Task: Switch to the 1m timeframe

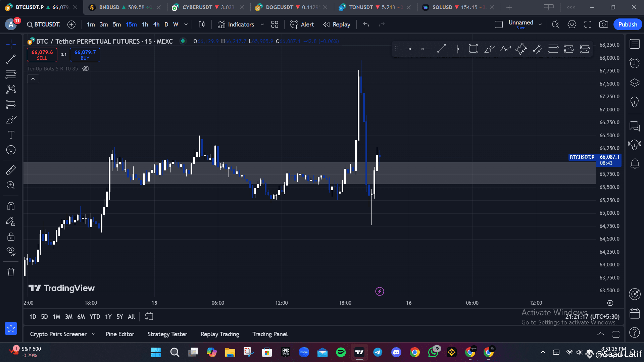Action: point(91,24)
